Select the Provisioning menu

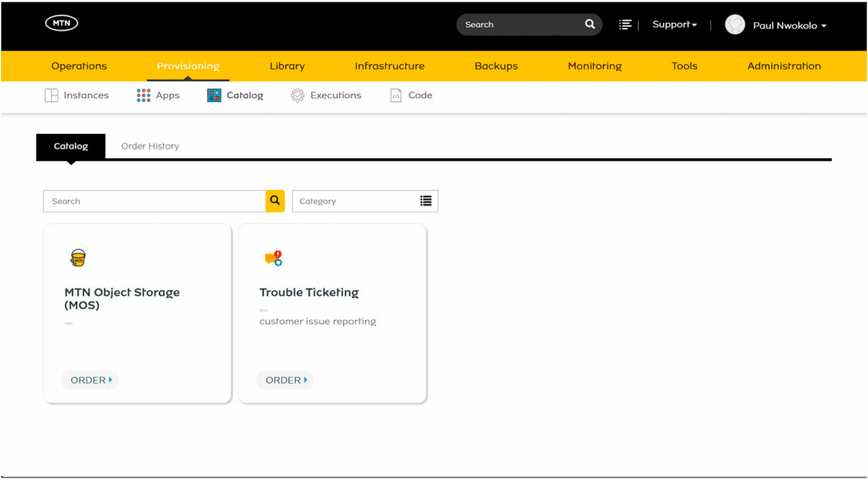(189, 66)
